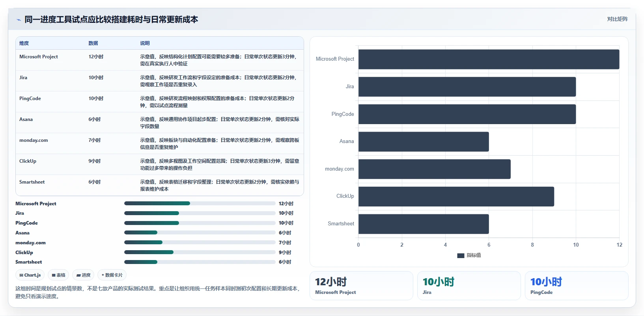Click the Microsoft Project 12小时 progress bar

pyautogui.click(x=200, y=203)
